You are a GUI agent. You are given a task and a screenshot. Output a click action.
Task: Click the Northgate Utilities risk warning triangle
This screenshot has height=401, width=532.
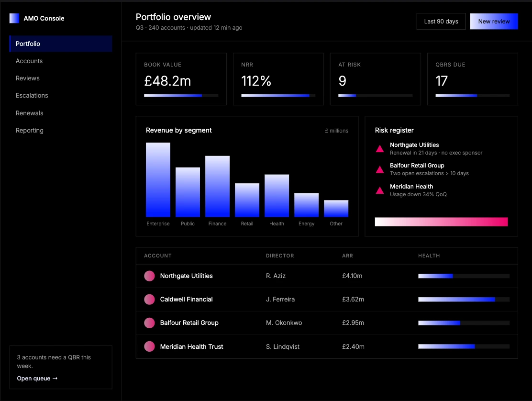380,149
